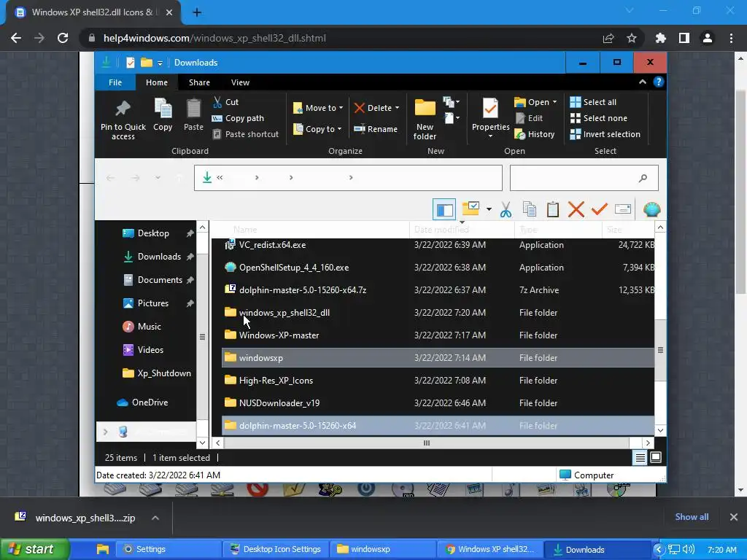Open Explorer Help question mark icon
The height and width of the screenshot is (560, 747).
click(x=659, y=82)
